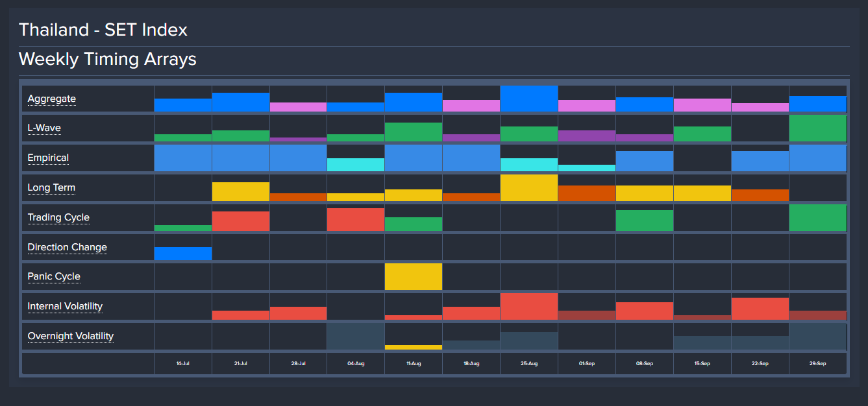The width and height of the screenshot is (868, 406).
Task: Select the red Trading Cycle bar for 21-Jul
Action: (241, 221)
